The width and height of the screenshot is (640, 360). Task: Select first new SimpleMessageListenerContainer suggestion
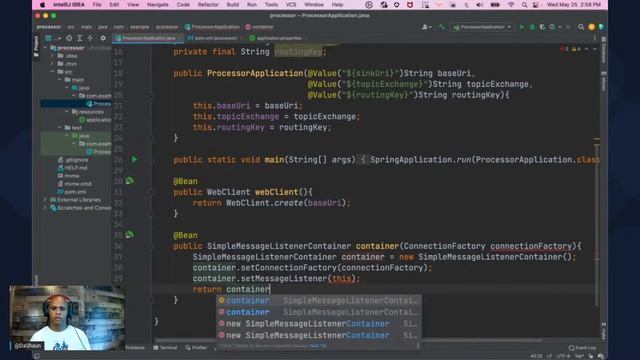318,324
